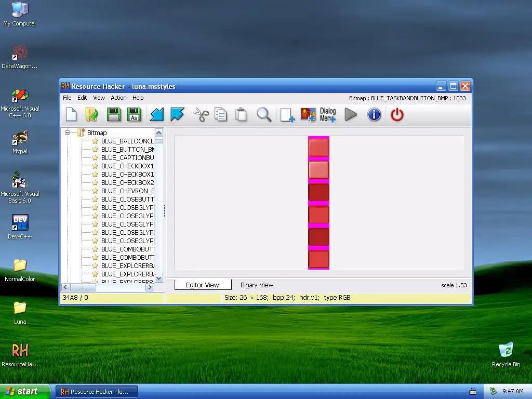This screenshot has height=399, width=532.
Task: Click the Dialog Menu add icon
Action: pos(328,115)
